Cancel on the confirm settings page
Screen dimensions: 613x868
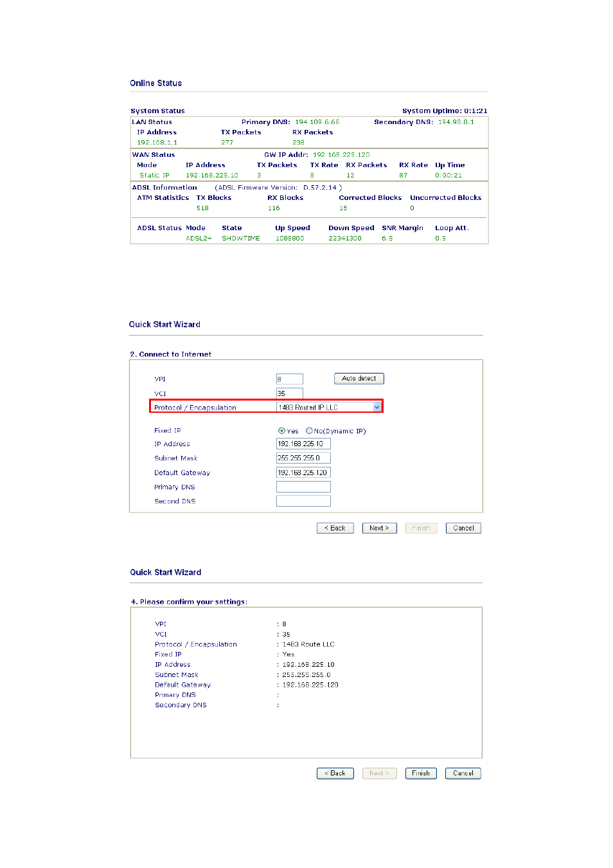(x=463, y=773)
